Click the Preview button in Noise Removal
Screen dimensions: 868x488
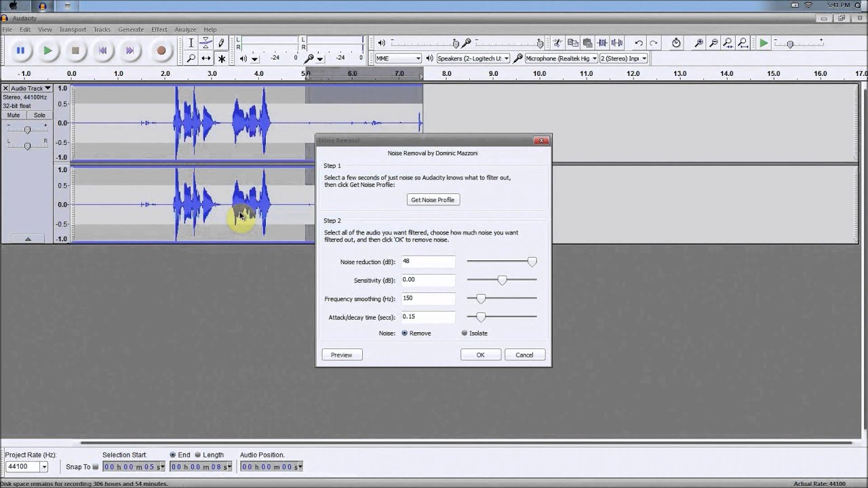[x=342, y=354]
